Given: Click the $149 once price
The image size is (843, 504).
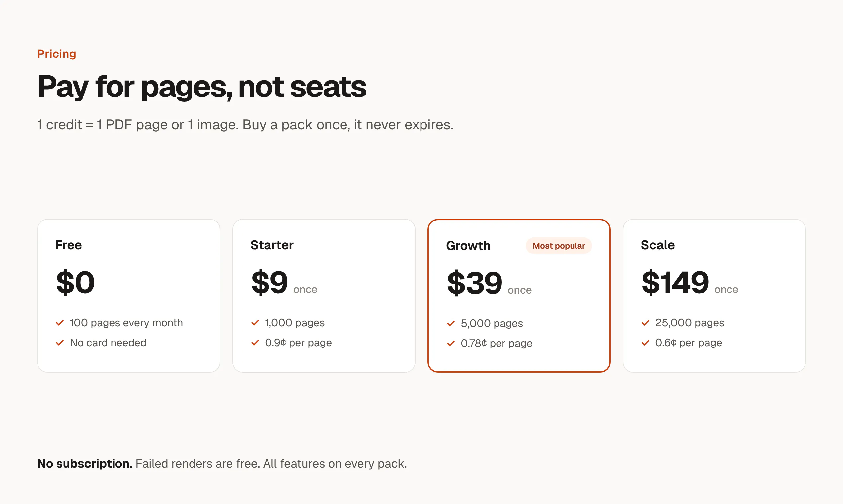Looking at the screenshot, I should pyautogui.click(x=690, y=282).
